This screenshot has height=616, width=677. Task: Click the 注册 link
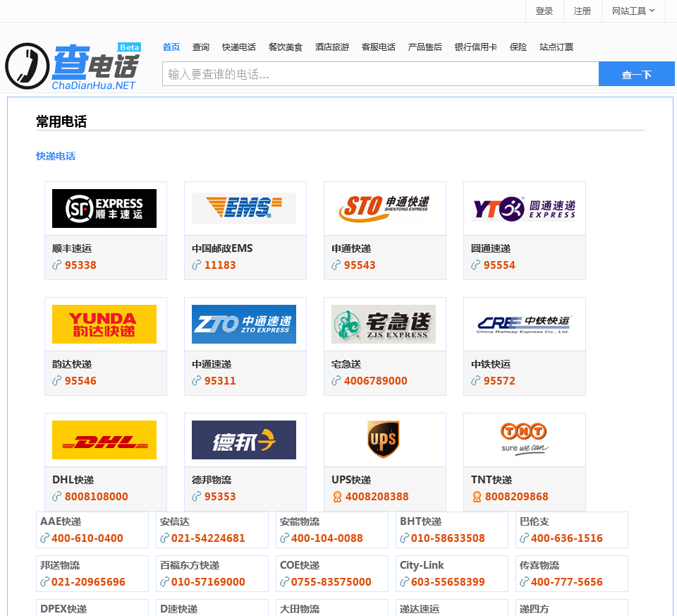tap(583, 11)
